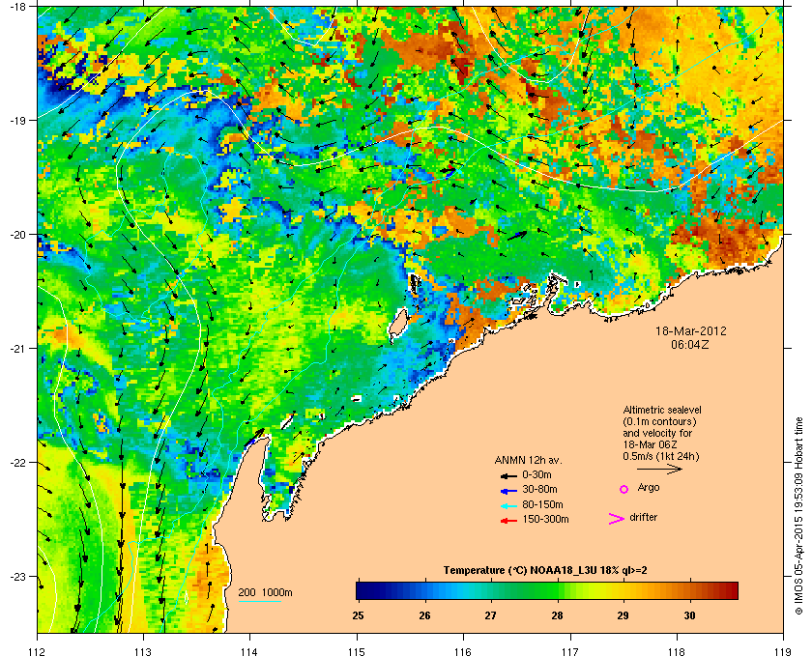Screen dimensions: 812x657
Task: Click the 80-150m depth label
Action: coord(542,504)
